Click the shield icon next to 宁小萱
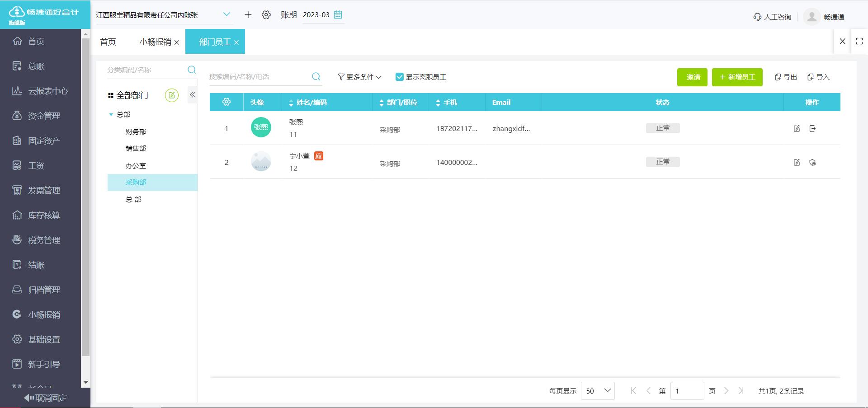 (x=813, y=162)
